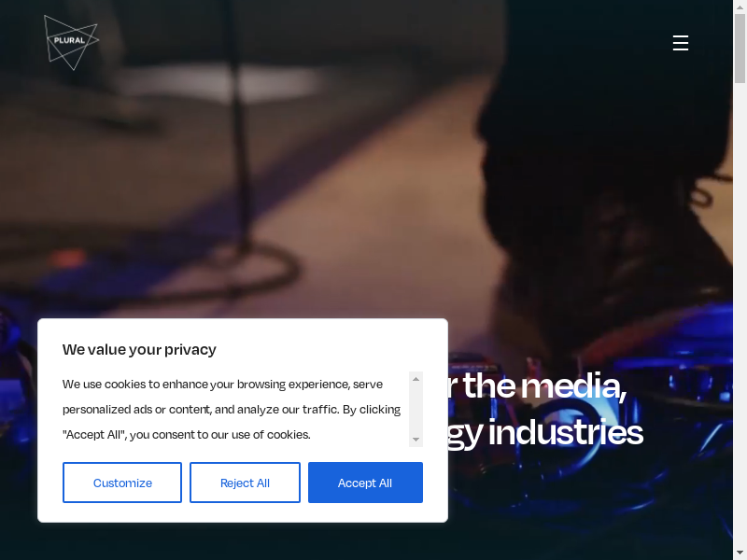
Task: Click the cookie notice scrollbar track
Action: (416, 410)
